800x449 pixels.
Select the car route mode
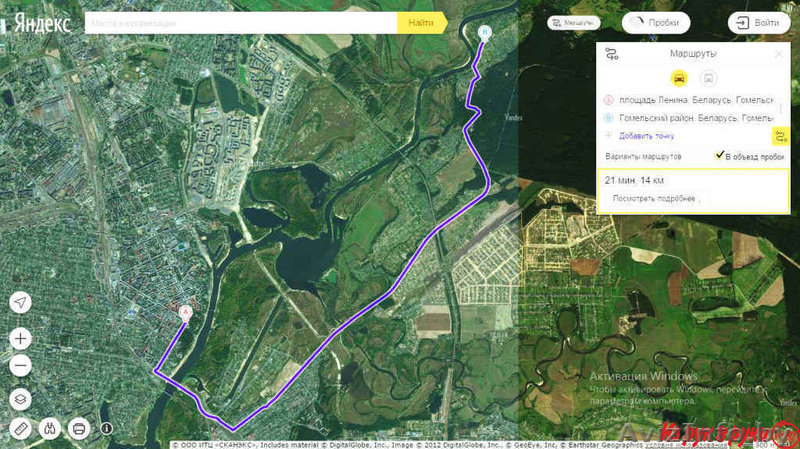tap(678, 77)
